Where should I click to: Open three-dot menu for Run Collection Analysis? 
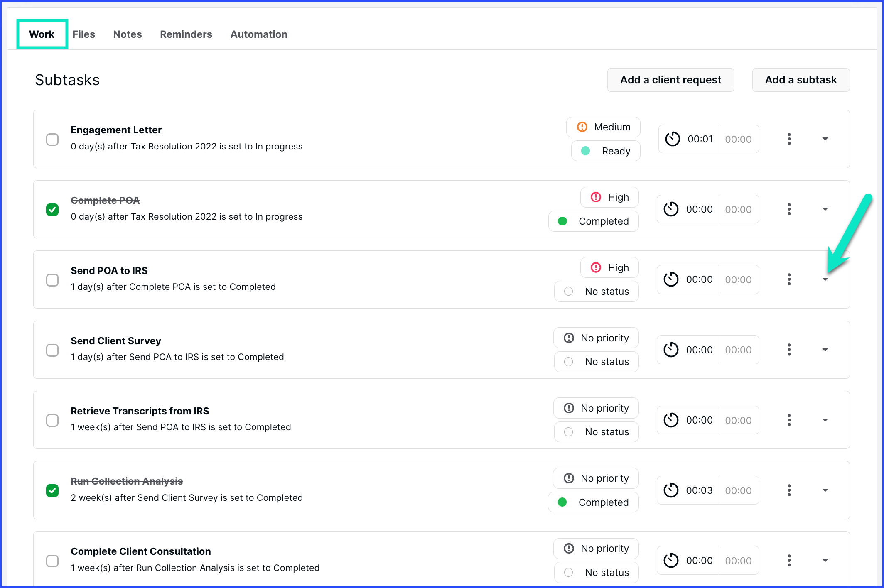pos(789,490)
